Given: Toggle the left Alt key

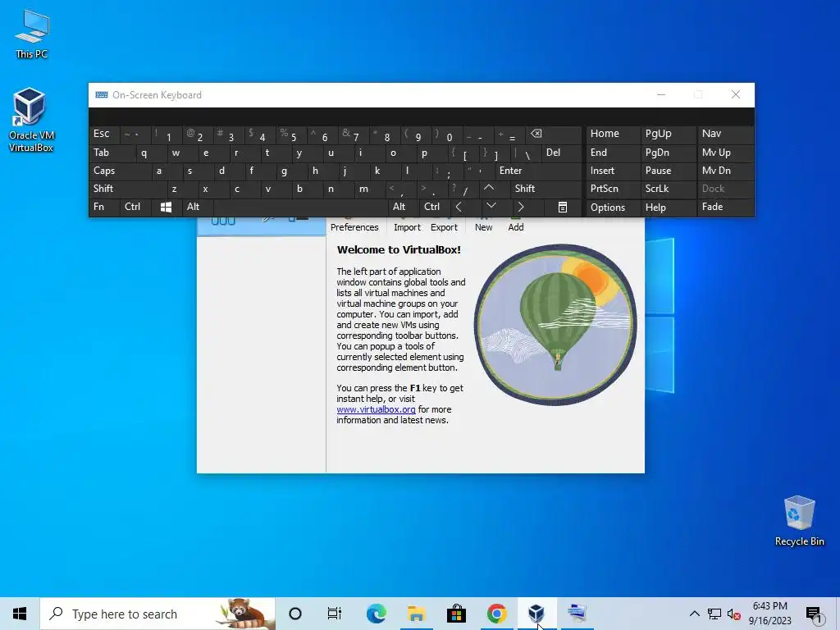Looking at the screenshot, I should click(197, 207).
